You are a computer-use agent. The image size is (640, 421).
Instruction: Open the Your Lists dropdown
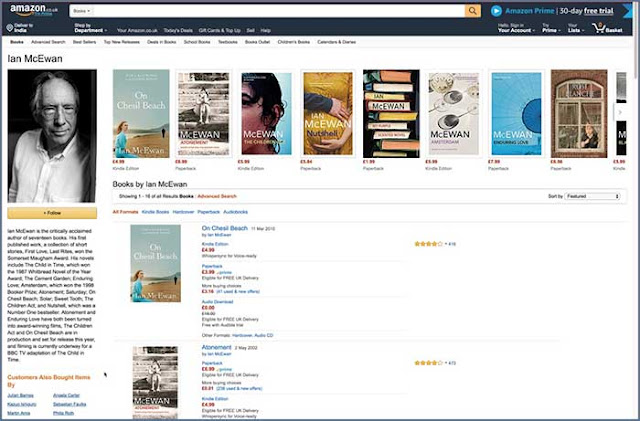pos(576,28)
